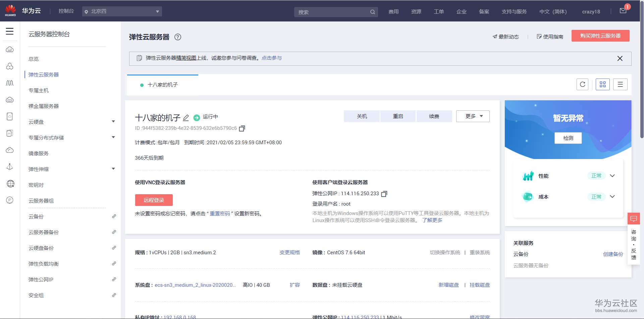Open external link icon for 云服务器备份
Viewport: 644px width, 319px height.
click(114, 232)
